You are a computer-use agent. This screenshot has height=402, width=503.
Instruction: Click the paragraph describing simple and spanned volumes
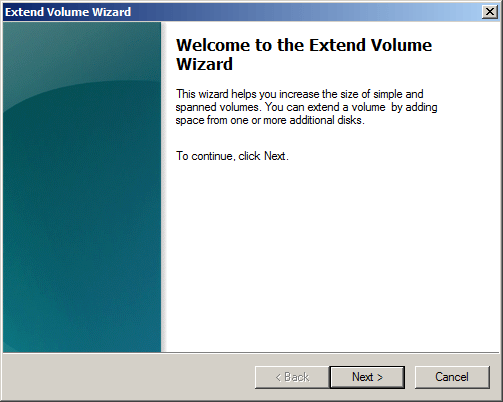tap(306, 107)
